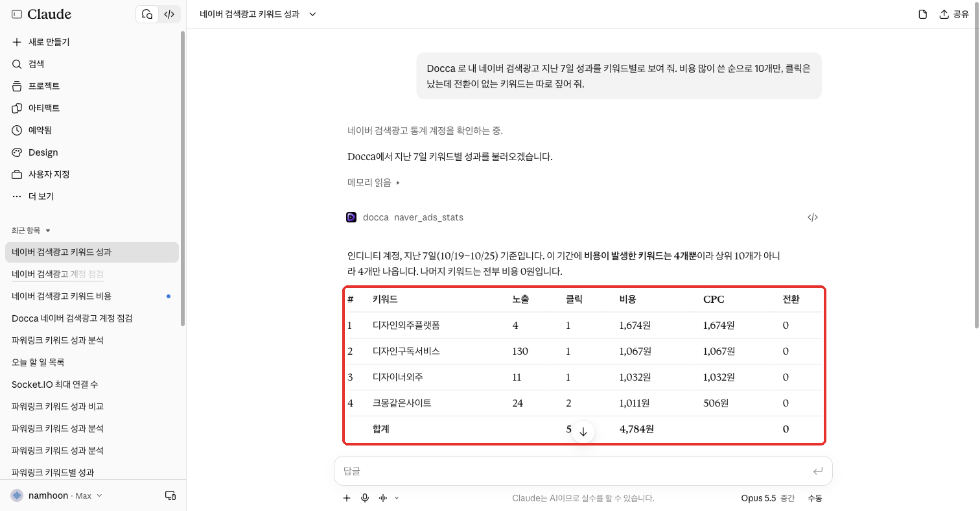
Task: Click the 공유 share button
Action: pyautogui.click(x=954, y=14)
